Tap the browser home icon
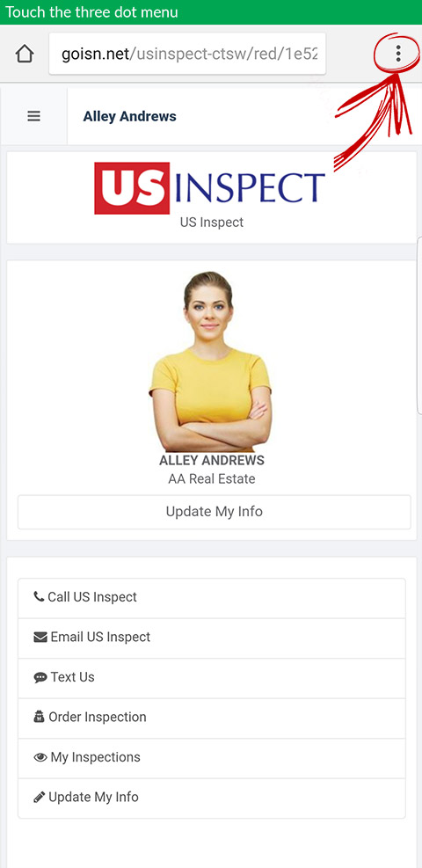422x868 pixels. coord(25,54)
